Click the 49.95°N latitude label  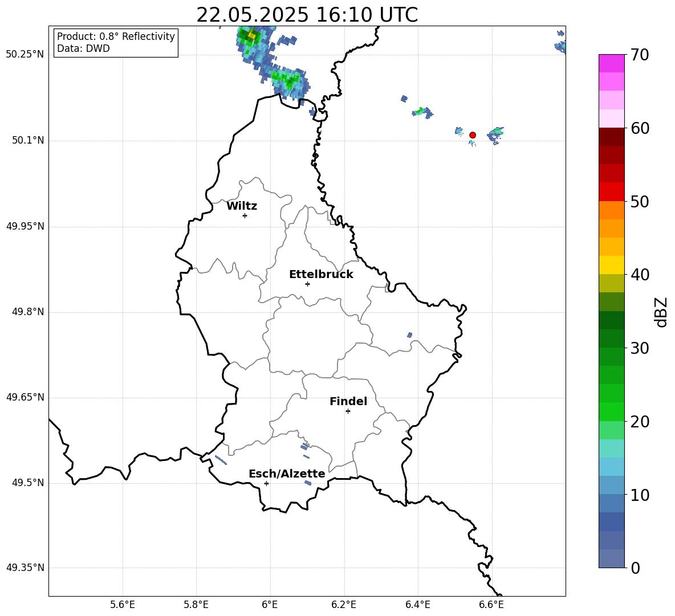tap(25, 226)
